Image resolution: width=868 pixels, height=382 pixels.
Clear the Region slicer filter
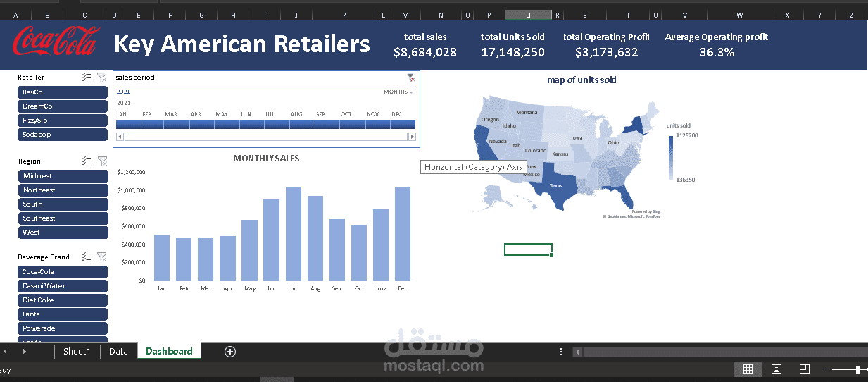(x=102, y=161)
